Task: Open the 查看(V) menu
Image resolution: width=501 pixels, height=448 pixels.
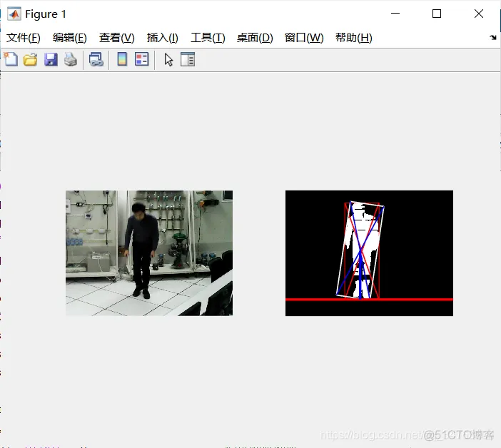Action: pos(117,38)
